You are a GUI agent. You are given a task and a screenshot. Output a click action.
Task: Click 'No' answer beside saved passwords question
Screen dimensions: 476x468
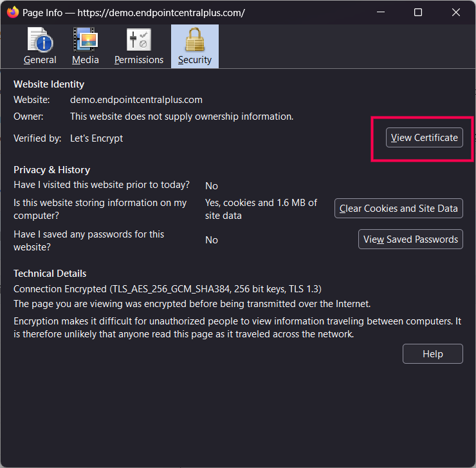pyautogui.click(x=211, y=240)
